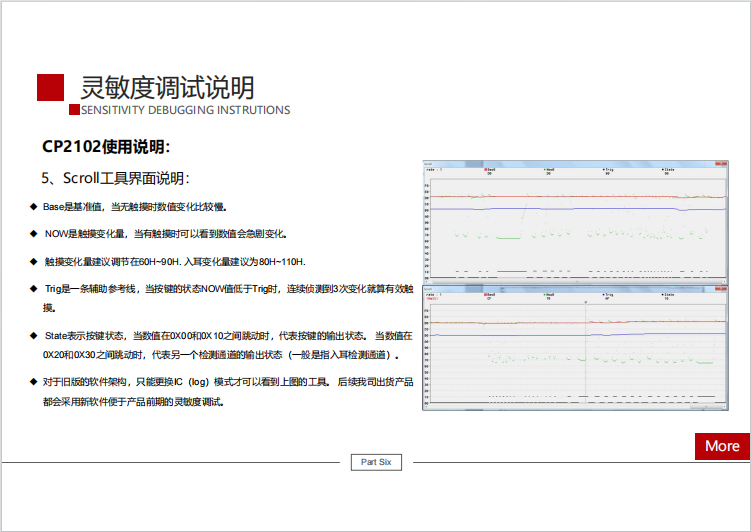
Task: Click the Trig legend marker in lower chart
Action: tap(604, 294)
